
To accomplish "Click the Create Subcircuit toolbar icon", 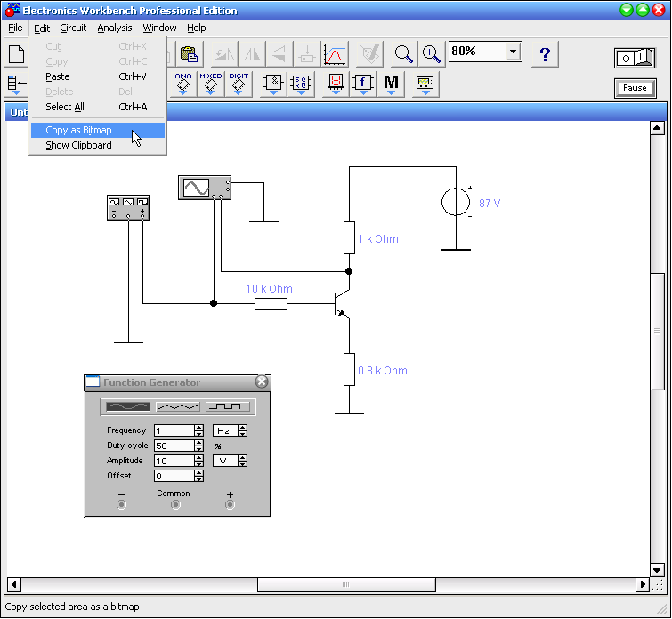I will coord(307,54).
